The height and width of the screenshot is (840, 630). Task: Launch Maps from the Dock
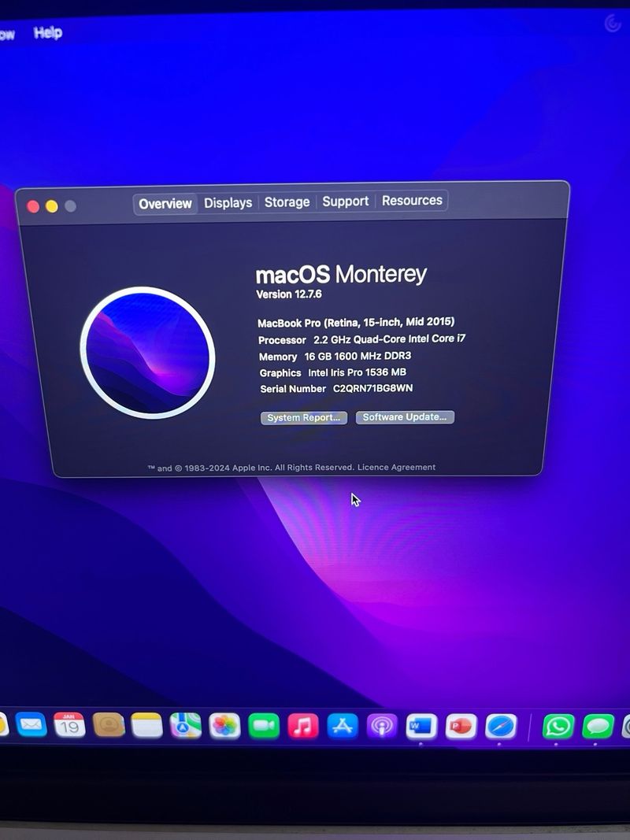click(x=185, y=726)
